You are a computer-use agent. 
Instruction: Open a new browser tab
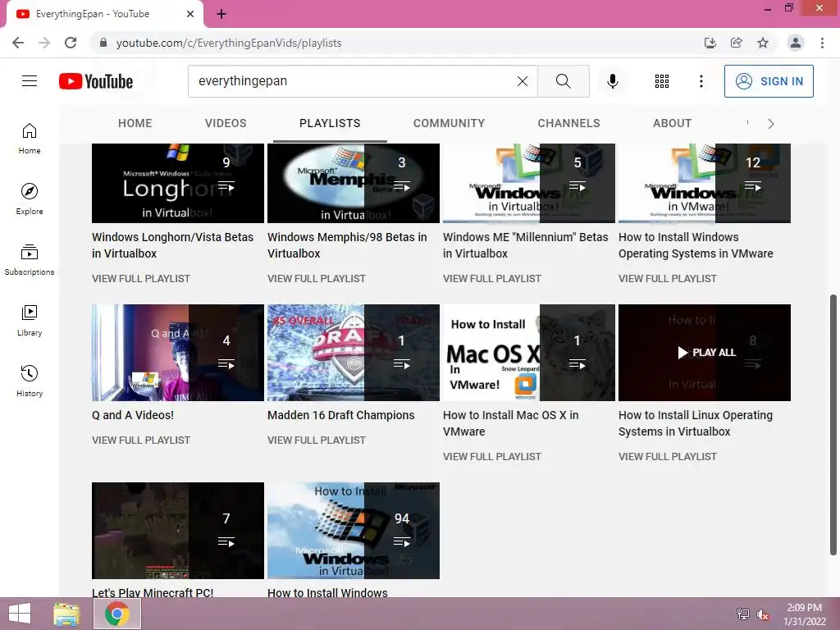(x=221, y=14)
